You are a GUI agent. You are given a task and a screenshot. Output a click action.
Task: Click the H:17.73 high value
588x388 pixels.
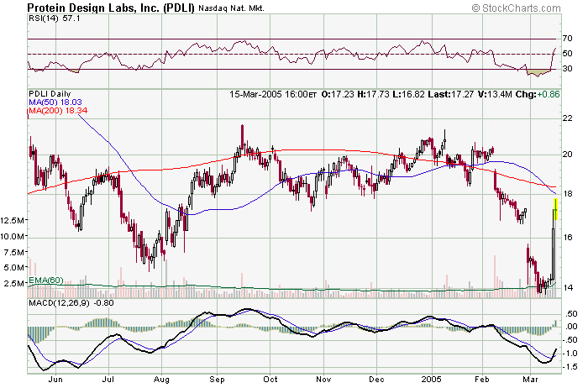[x=373, y=94]
